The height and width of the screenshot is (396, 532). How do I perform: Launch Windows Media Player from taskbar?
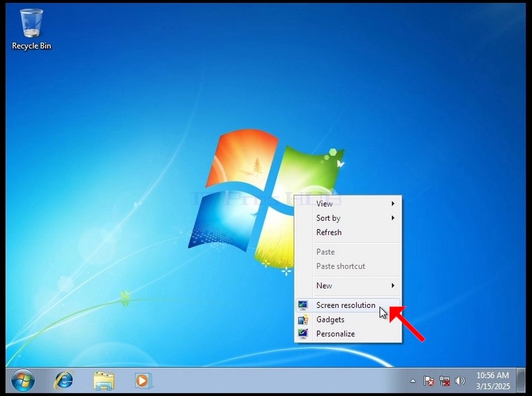tap(143, 381)
